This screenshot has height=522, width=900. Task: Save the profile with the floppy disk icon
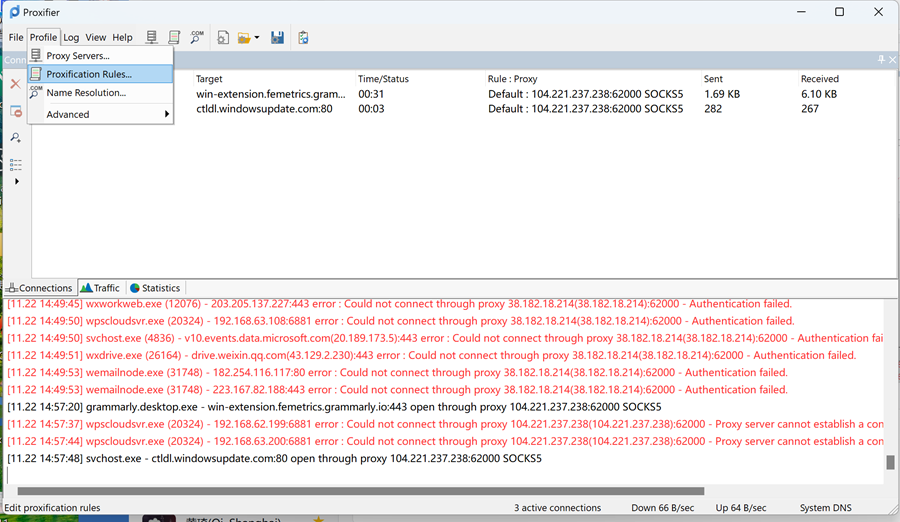pyautogui.click(x=277, y=38)
